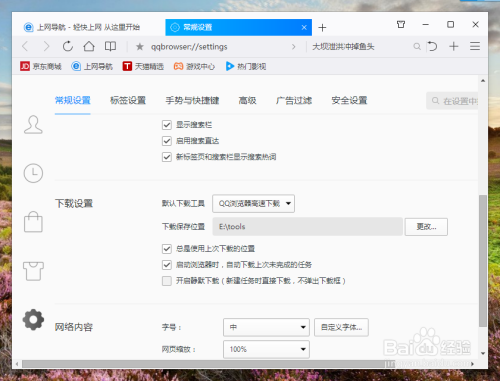500x381 pixels.
Task: Open 游戏中心 bookmark
Action: [x=194, y=66]
